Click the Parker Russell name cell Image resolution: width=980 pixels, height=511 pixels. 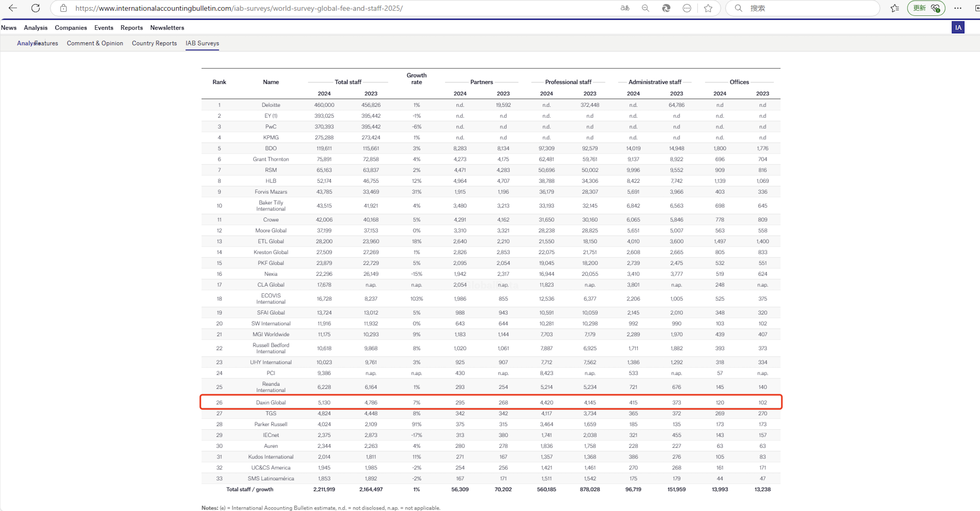click(x=271, y=424)
